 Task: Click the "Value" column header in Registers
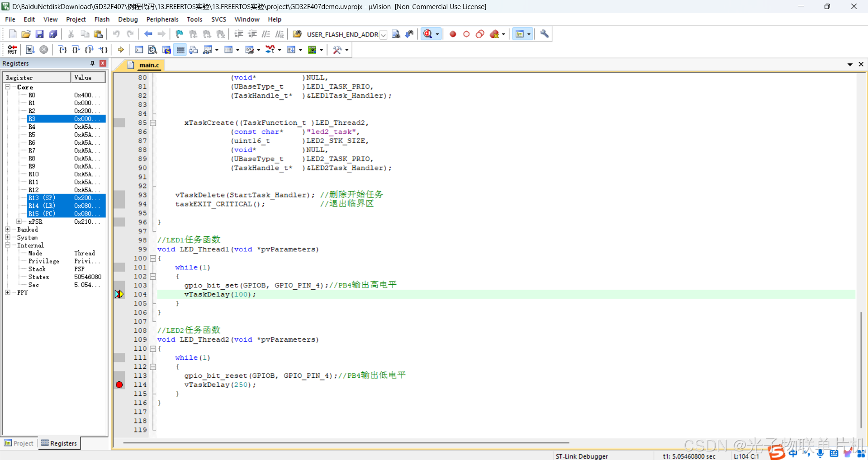[88, 78]
